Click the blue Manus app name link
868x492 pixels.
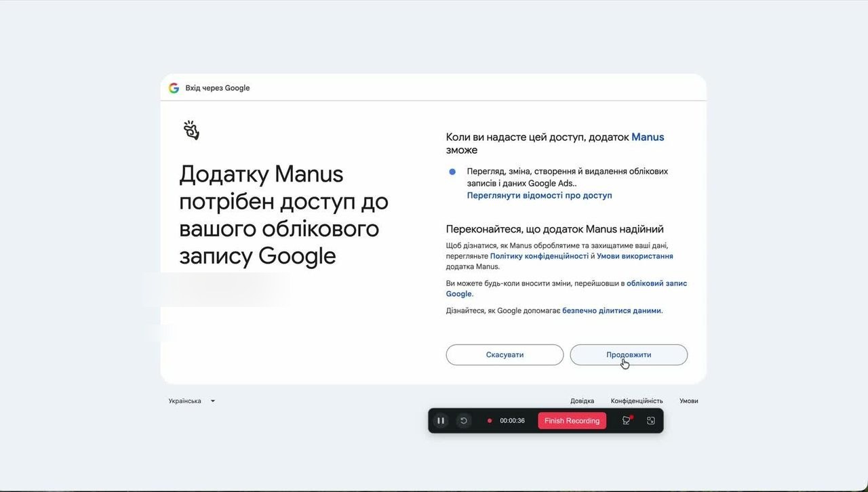pyautogui.click(x=648, y=137)
